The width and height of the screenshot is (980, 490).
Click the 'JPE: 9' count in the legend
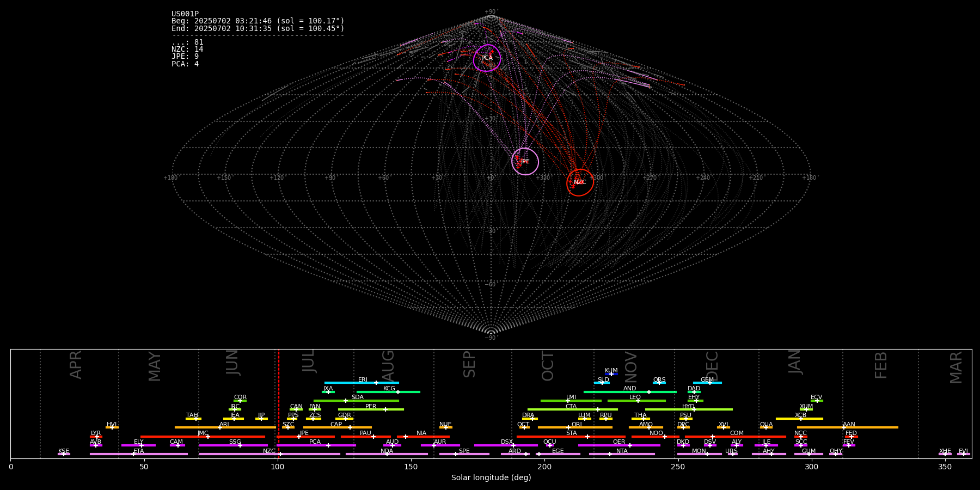pos(185,57)
